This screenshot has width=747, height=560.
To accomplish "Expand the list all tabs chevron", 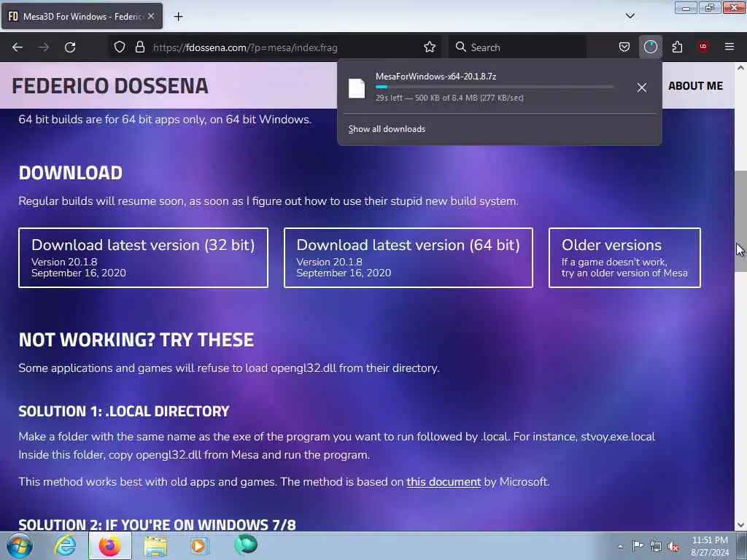I will click(x=630, y=16).
